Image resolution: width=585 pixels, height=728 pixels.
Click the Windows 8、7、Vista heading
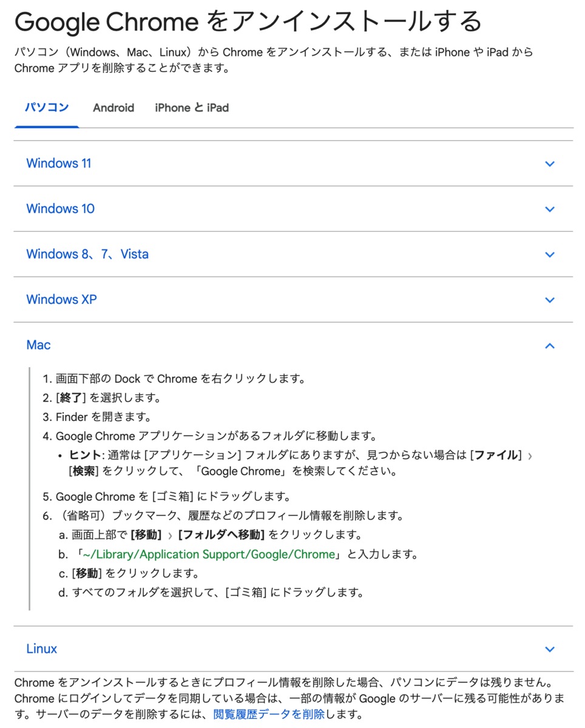(87, 254)
